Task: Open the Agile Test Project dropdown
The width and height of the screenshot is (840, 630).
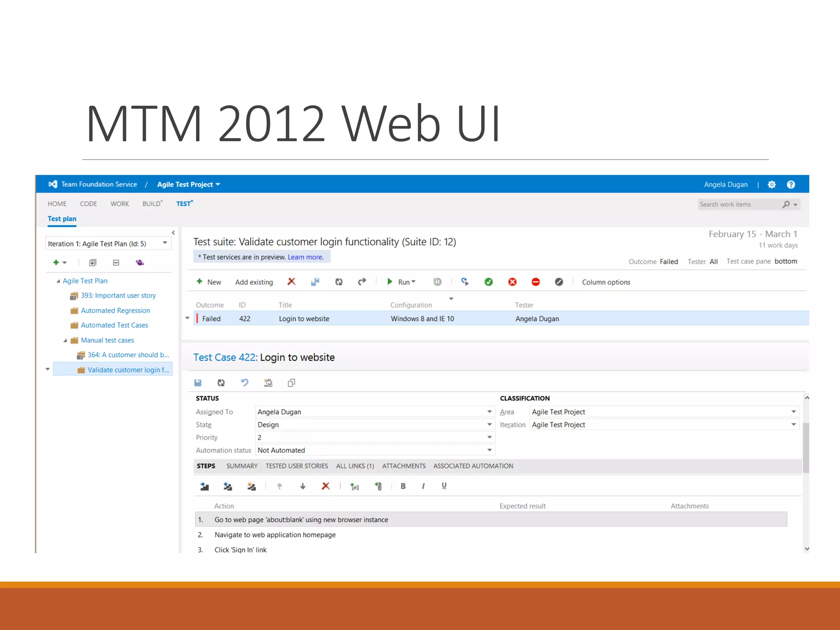Action: [x=189, y=185]
